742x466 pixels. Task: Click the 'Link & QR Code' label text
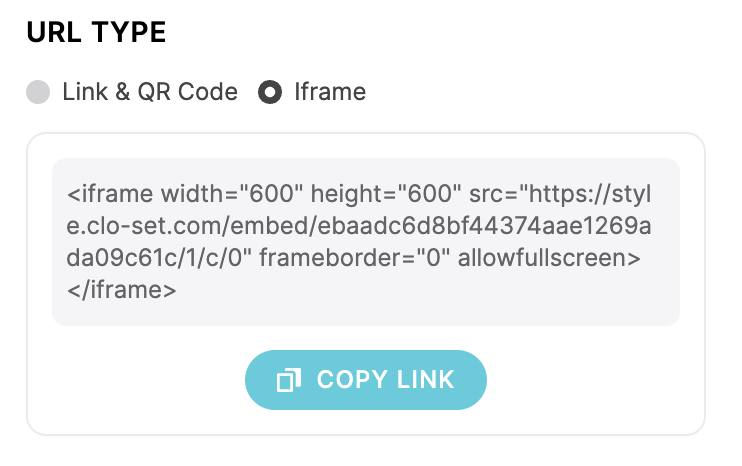pyautogui.click(x=150, y=92)
